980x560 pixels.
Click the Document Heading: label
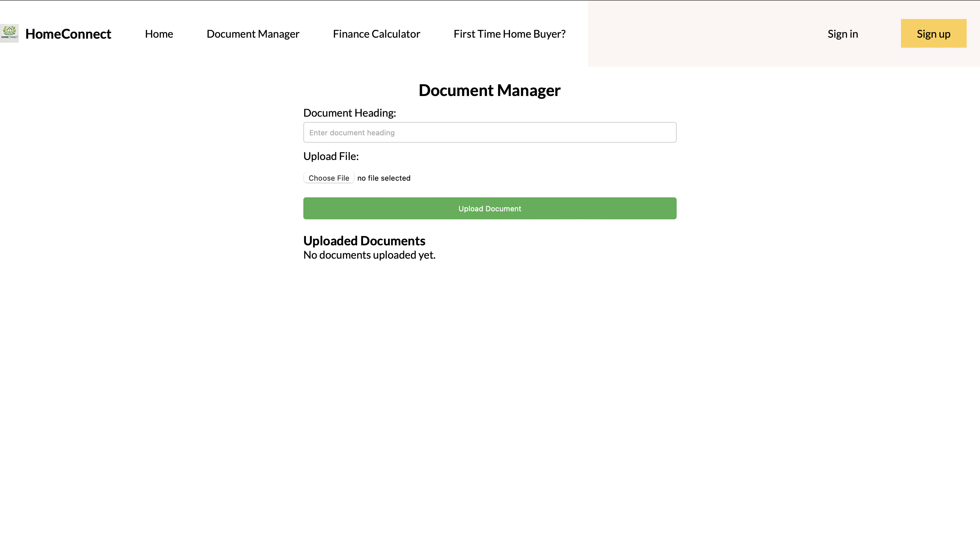[349, 113]
